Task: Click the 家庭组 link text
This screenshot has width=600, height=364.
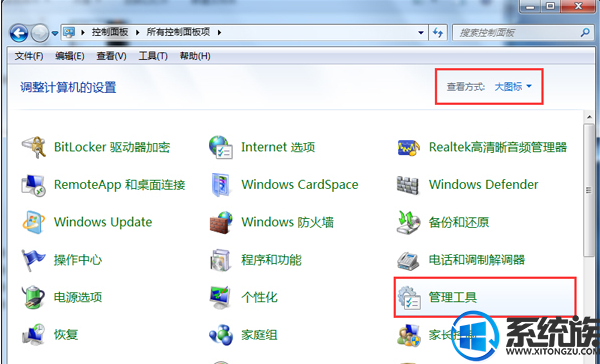Action: click(259, 335)
